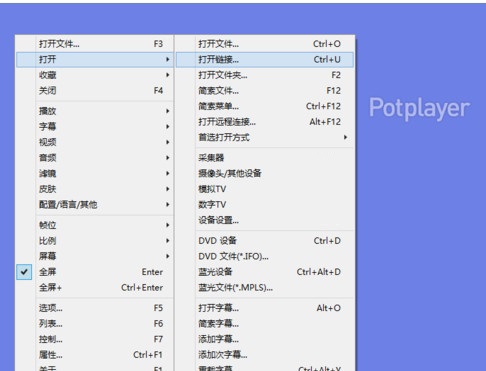Open 配置/语言/其他 submenu

95,205
